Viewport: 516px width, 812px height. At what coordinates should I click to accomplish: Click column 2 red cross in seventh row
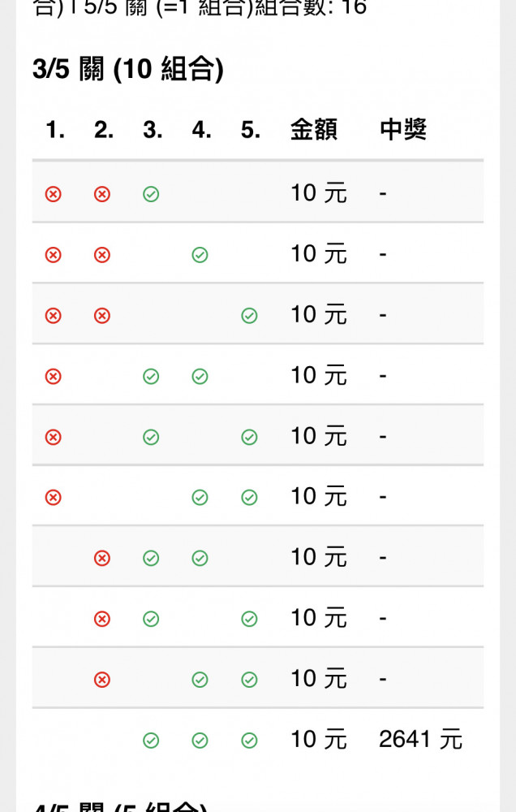(102, 559)
